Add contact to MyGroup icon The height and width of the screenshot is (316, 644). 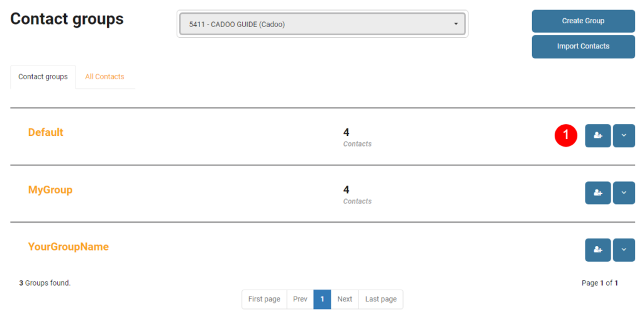(597, 193)
